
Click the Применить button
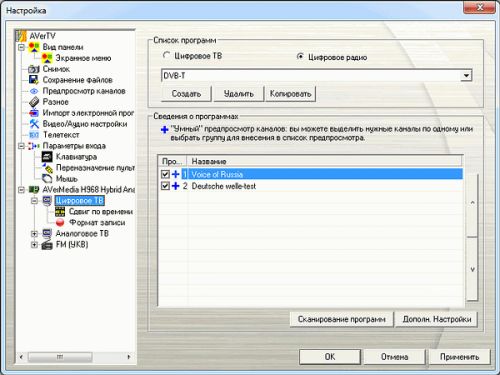459,357
